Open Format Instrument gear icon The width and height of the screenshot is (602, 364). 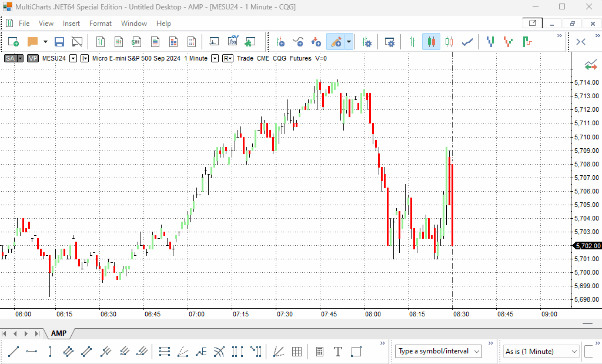pyautogui.click(x=367, y=42)
